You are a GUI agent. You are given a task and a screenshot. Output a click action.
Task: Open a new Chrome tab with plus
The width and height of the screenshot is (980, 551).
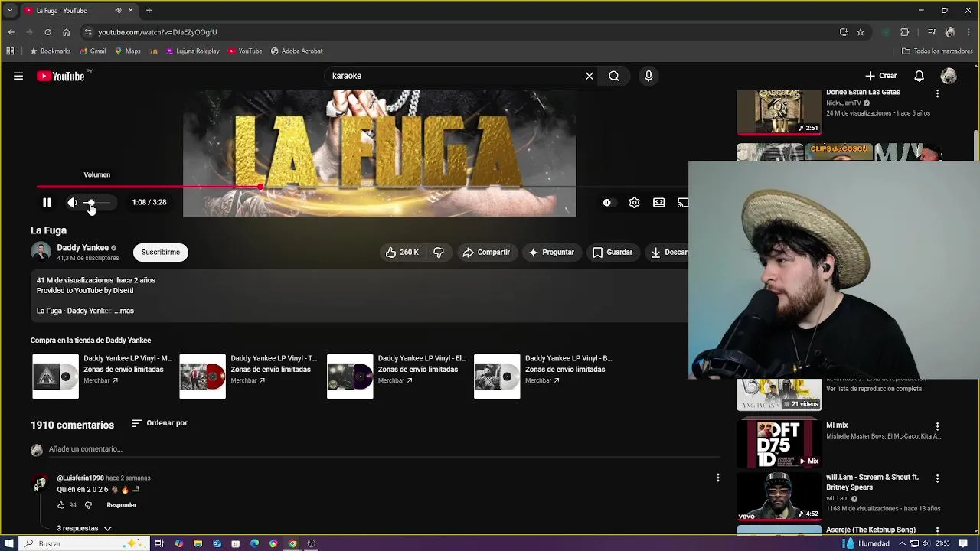pyautogui.click(x=149, y=11)
